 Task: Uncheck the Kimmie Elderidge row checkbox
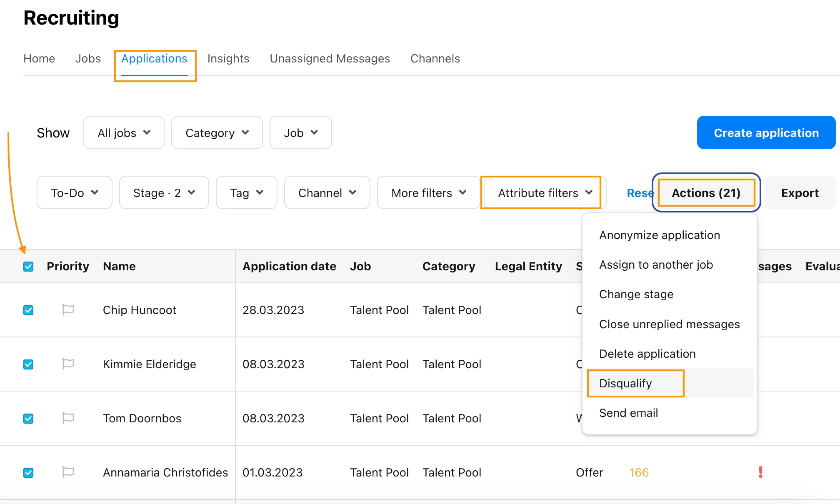pyautogui.click(x=28, y=364)
